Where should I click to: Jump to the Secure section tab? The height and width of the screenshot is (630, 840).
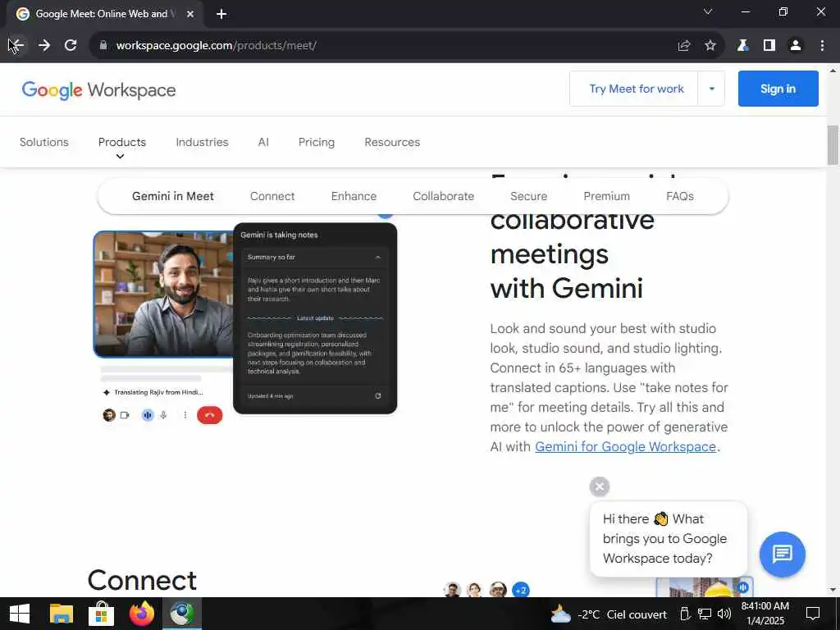pos(529,196)
